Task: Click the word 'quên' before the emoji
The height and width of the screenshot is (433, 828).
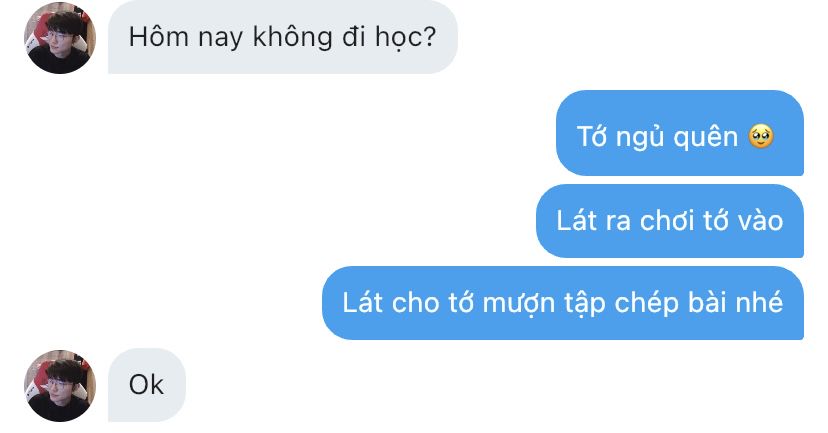Action: (705, 137)
